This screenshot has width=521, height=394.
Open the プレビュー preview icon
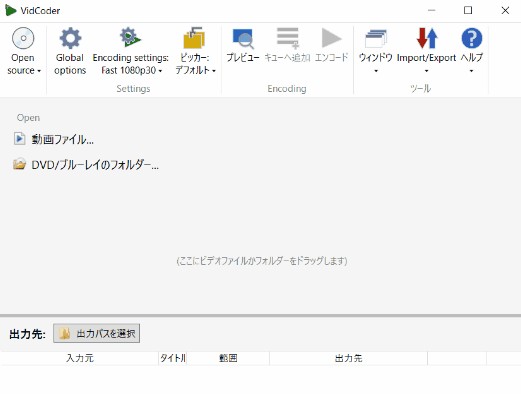coord(243,38)
